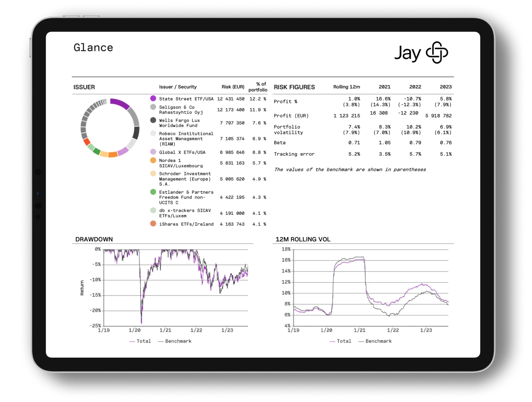Screen dimensions: 532x402
Task: Click the % of portfolio column header
Action: 258,87
